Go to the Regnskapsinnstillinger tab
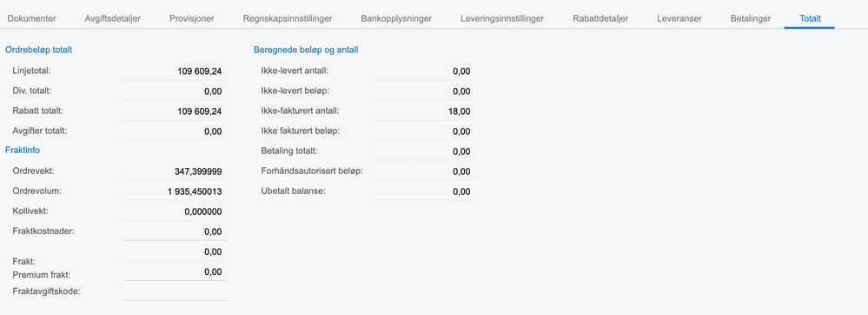The height and width of the screenshot is (315, 868). 288,18
